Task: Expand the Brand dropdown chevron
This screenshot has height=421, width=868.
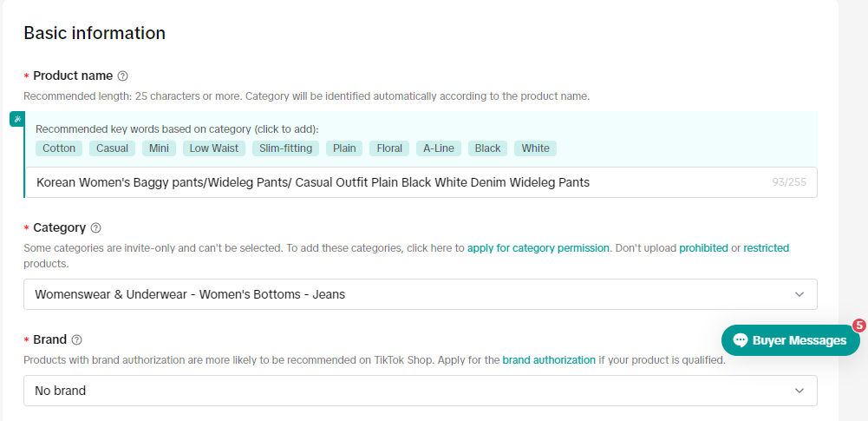Action: (799, 391)
